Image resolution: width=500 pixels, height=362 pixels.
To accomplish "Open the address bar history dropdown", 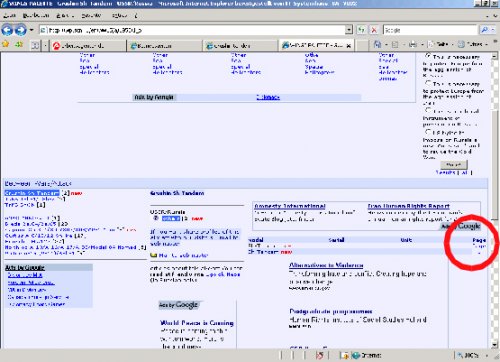I will tap(349, 30).
